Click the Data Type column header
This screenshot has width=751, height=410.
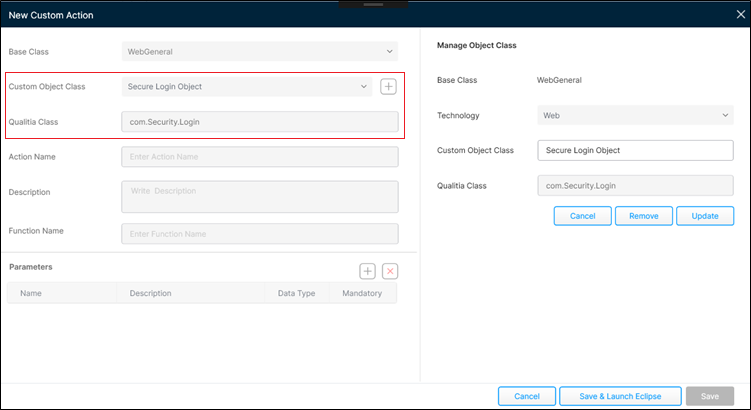click(x=296, y=294)
